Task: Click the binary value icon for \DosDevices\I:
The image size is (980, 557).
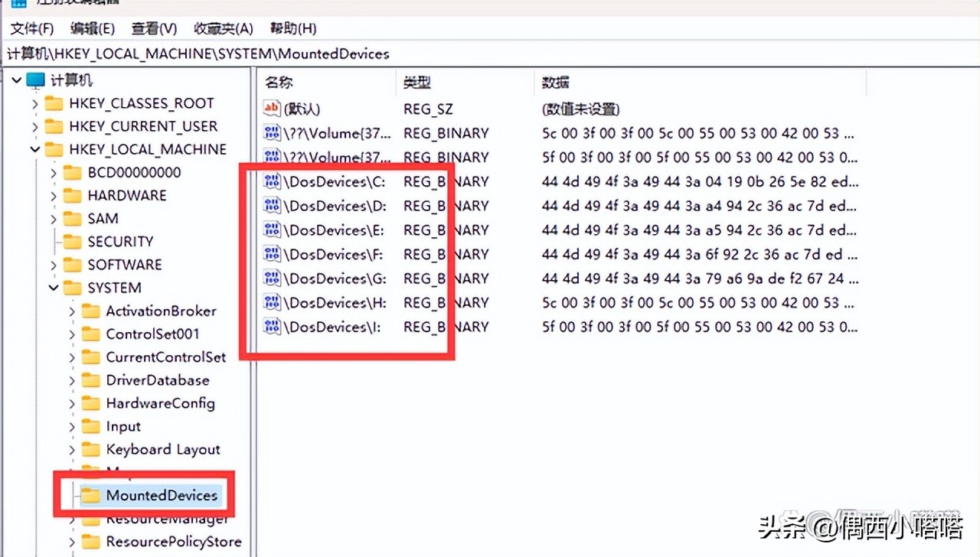Action: click(x=272, y=327)
